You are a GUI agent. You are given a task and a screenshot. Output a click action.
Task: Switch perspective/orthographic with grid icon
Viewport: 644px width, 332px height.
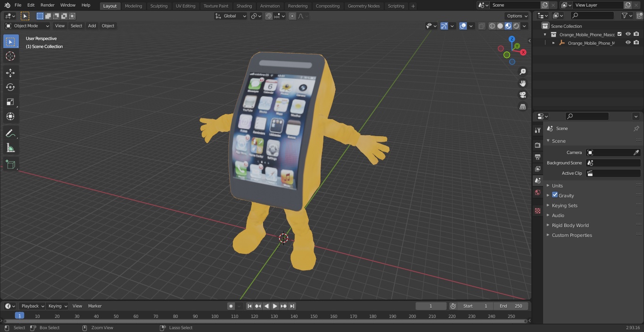(523, 107)
